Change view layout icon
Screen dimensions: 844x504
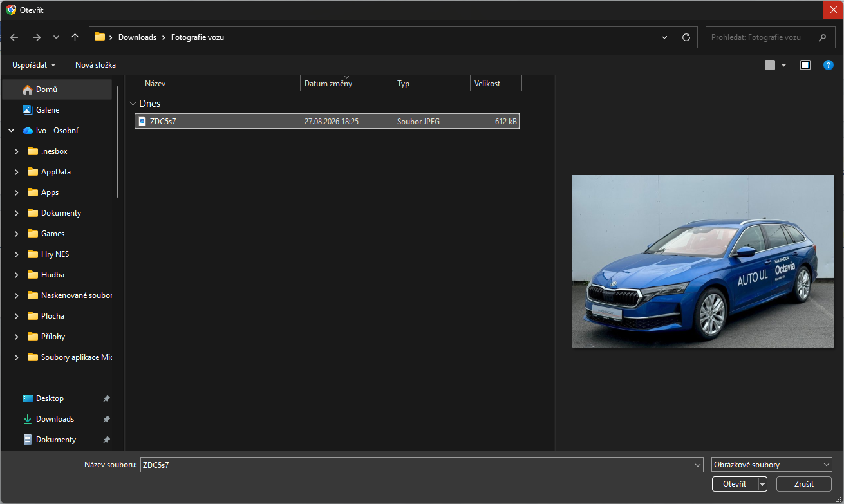coord(770,65)
